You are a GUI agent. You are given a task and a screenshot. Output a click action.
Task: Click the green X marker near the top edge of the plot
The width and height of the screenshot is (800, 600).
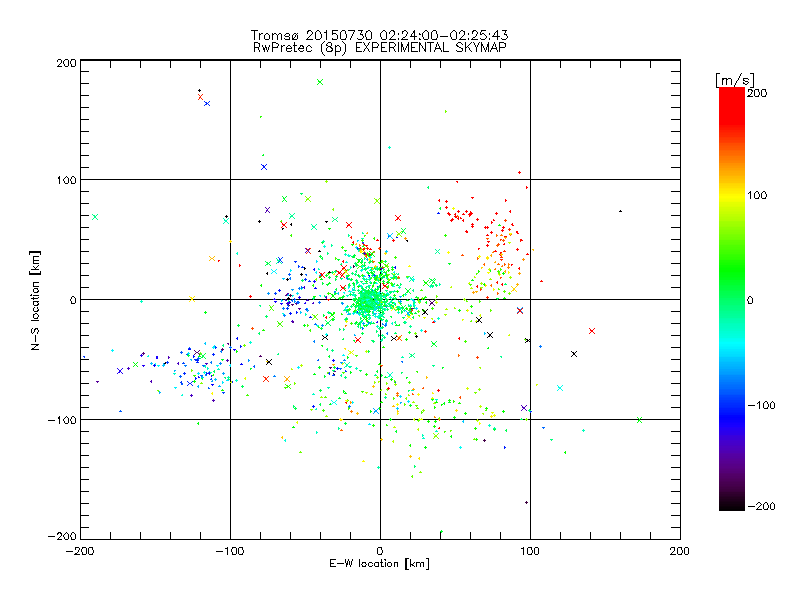(320, 82)
